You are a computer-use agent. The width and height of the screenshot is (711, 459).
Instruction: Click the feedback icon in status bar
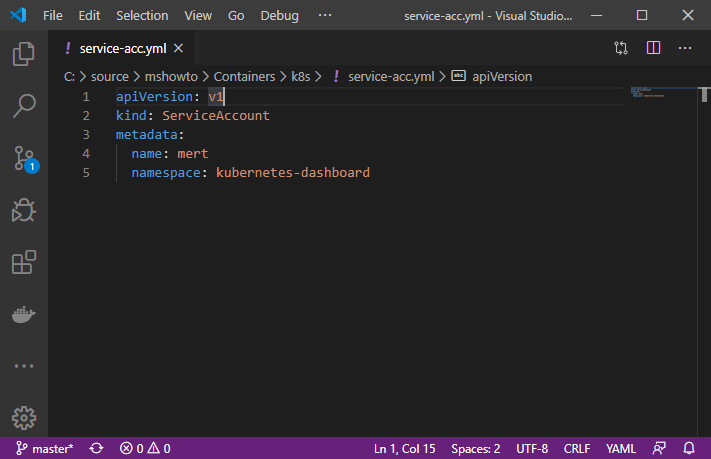[659, 449]
